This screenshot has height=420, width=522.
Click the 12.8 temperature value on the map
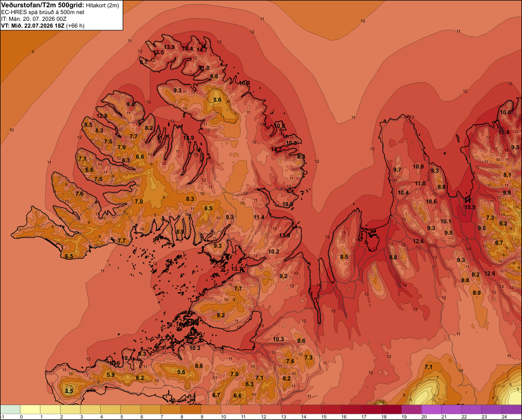(x=102, y=116)
